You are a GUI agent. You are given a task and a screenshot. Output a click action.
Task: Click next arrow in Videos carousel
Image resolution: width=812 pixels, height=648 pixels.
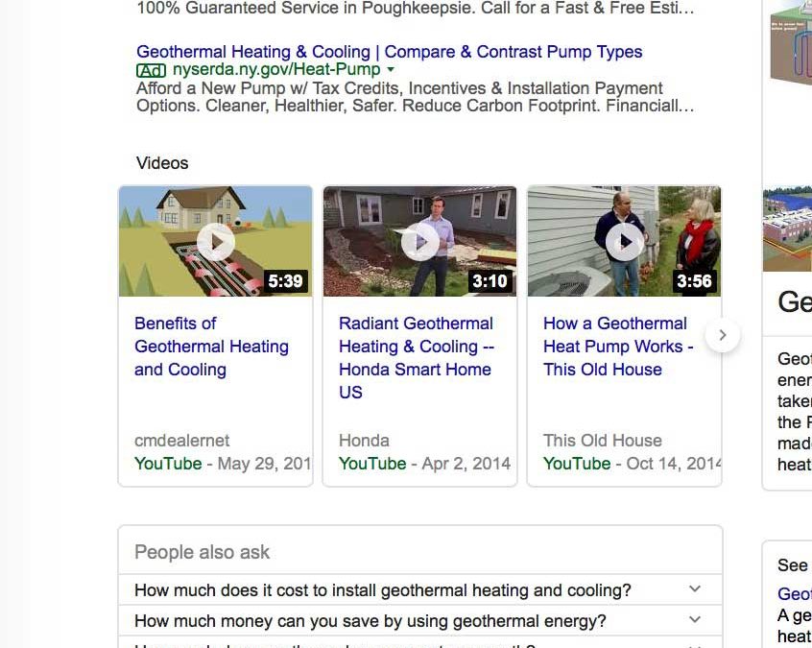[x=723, y=335]
